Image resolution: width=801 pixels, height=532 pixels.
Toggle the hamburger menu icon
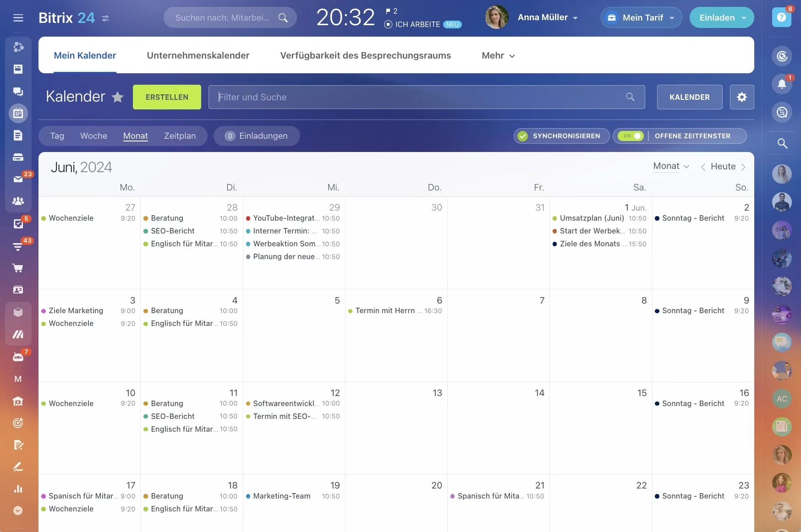[18, 18]
